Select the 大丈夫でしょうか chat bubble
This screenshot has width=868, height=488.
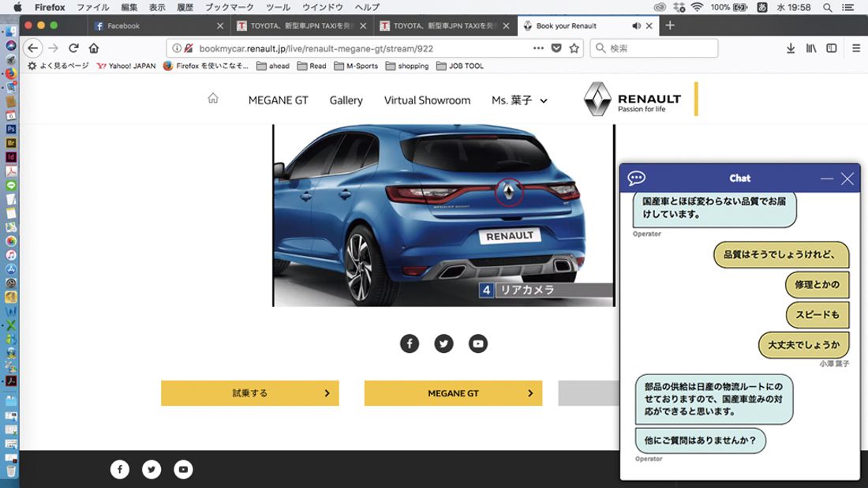click(x=804, y=344)
